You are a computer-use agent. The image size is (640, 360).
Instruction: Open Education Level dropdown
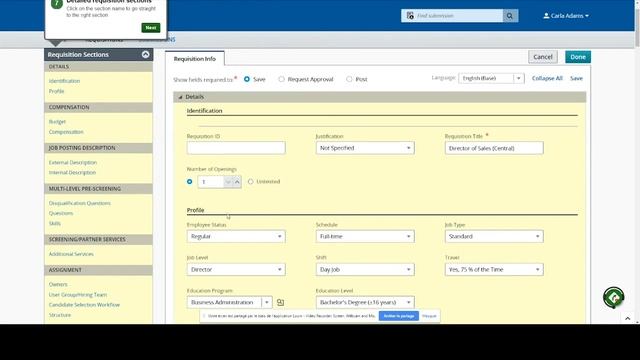pyautogui.click(x=365, y=302)
